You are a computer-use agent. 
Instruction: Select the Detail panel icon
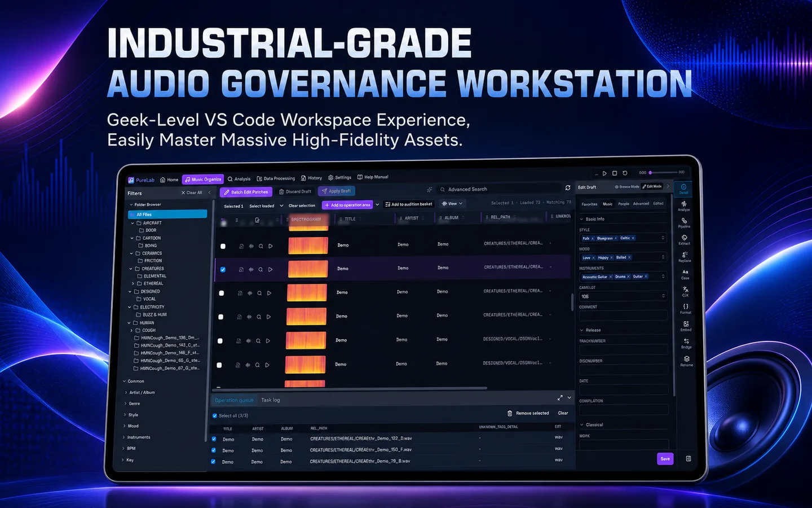click(x=683, y=189)
